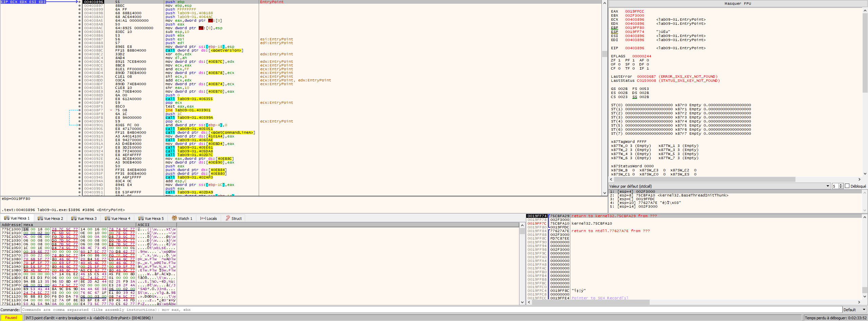Click the Addresse column header in dump
This screenshot has height=321, width=868.
tap(11, 225)
